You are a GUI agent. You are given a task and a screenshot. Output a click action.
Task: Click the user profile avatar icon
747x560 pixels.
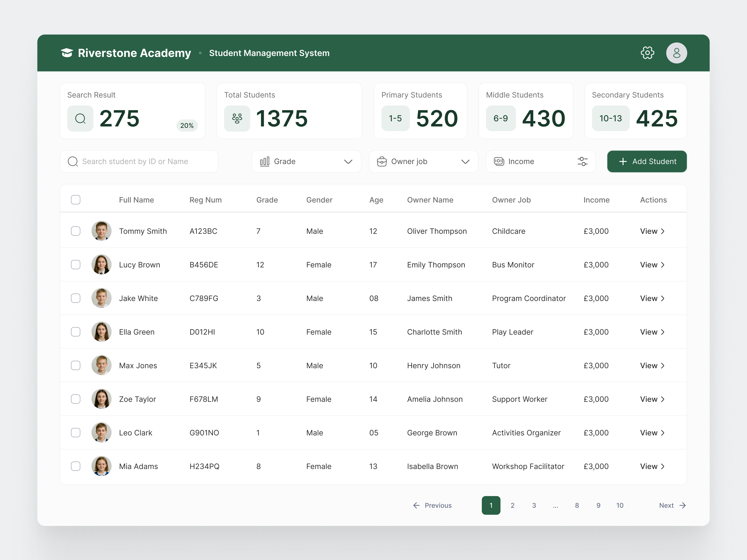click(677, 53)
